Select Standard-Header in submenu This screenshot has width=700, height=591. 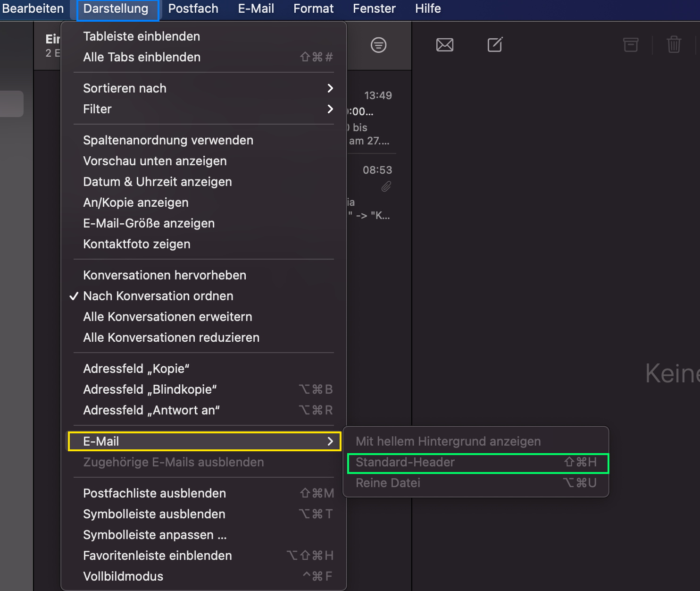coord(478,463)
